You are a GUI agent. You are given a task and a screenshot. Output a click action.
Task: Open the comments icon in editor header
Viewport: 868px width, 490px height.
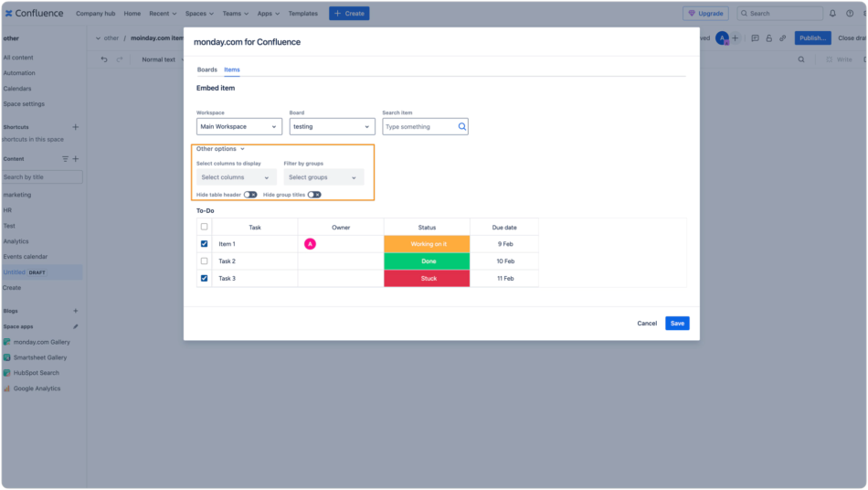click(x=755, y=38)
